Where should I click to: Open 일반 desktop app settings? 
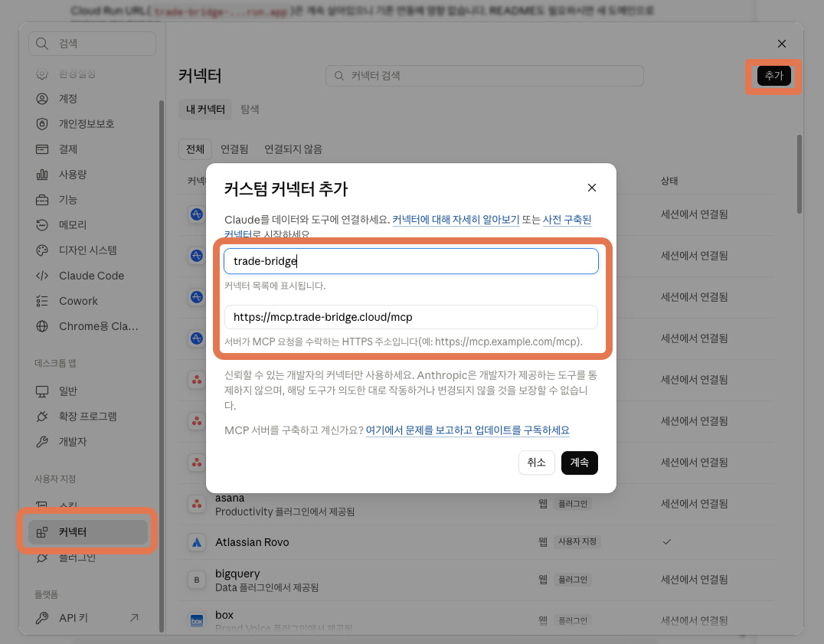pos(90,391)
